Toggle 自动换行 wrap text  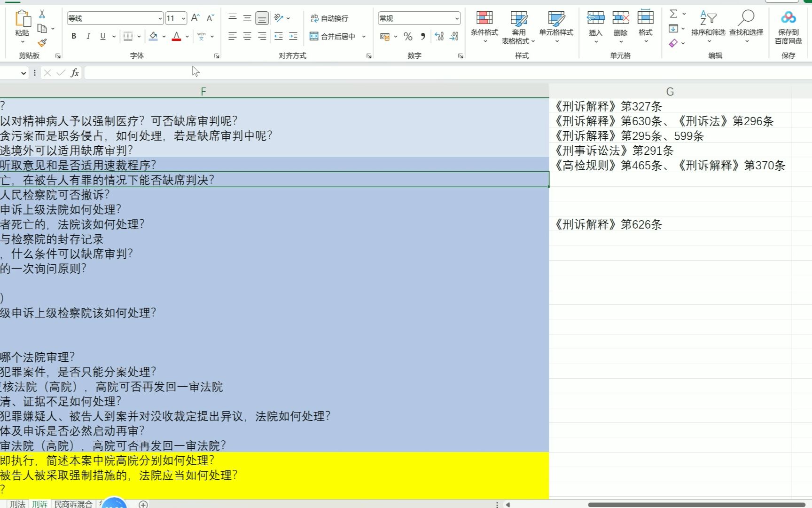[x=329, y=18]
